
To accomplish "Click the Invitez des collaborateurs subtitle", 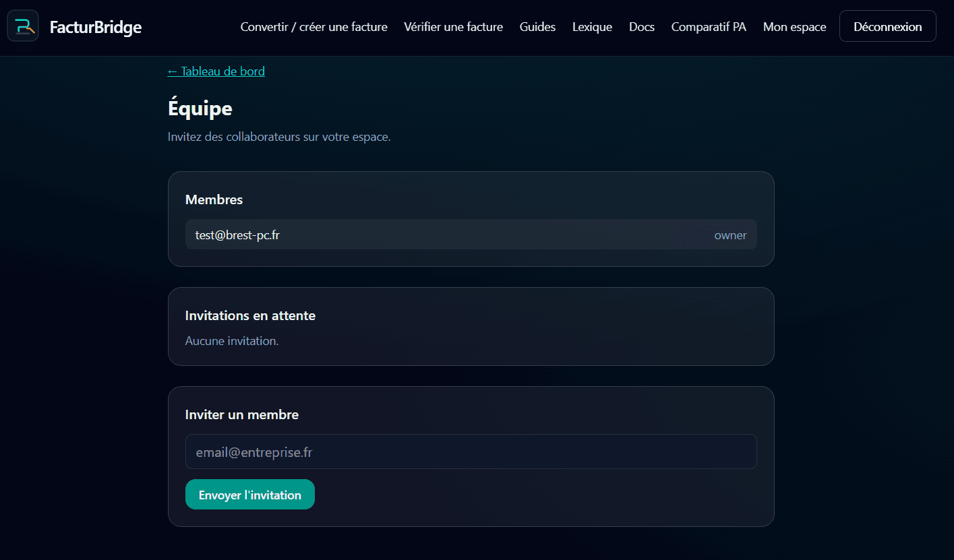I will tap(279, 137).
